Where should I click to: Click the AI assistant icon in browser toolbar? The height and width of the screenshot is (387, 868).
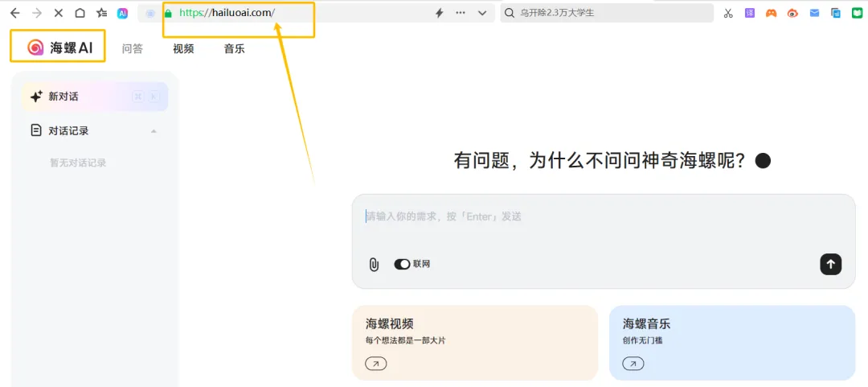pos(122,14)
